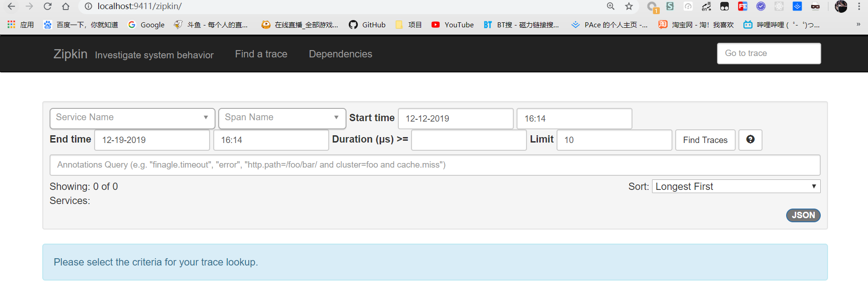Open the en translate extension
Viewport: 868px width, 286px height.
coord(706,6)
